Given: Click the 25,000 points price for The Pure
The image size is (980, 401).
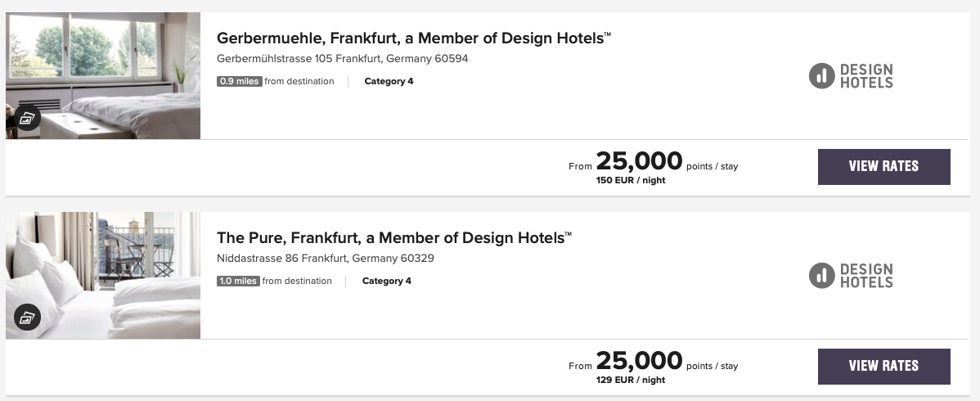Looking at the screenshot, I should coord(639,361).
